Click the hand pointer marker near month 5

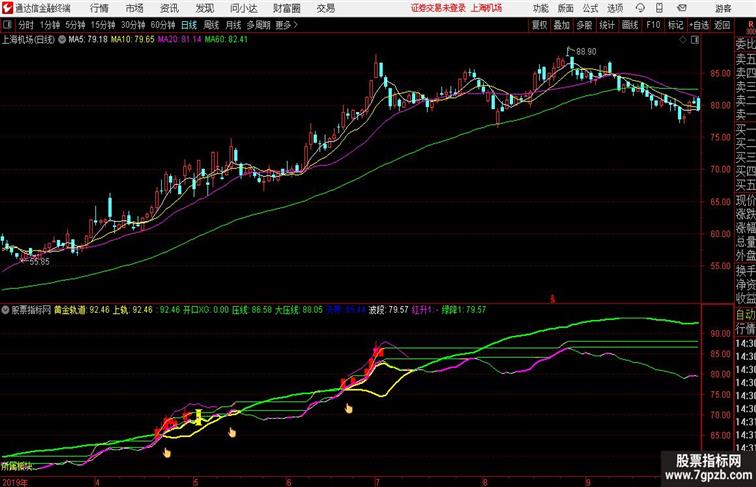coord(232,432)
